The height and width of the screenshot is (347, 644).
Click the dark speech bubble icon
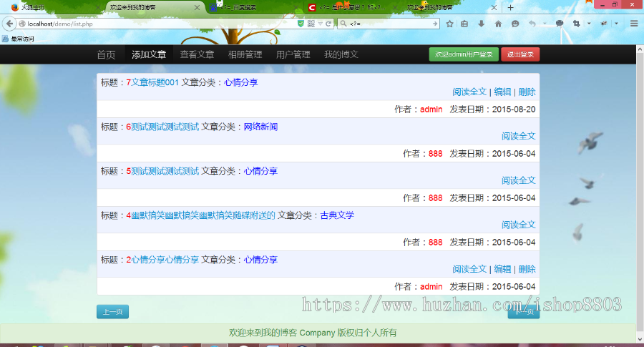(x=560, y=24)
